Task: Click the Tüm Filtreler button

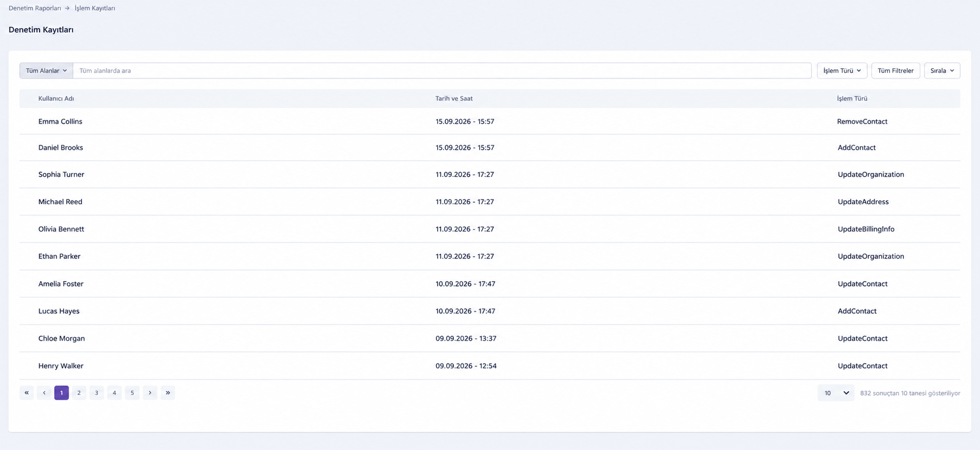Action: [x=895, y=70]
